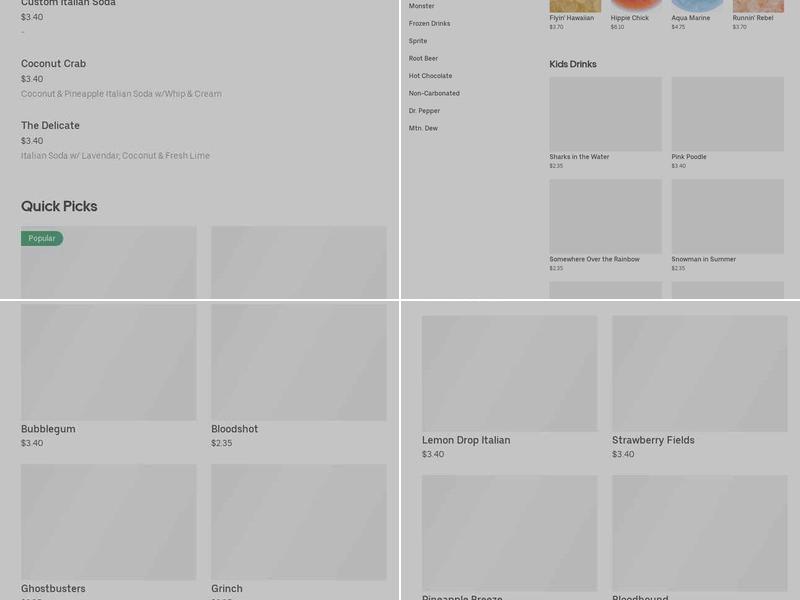Choose the Lemon Drop Italian card
Viewport: 800px width, 600px height.
tap(509, 374)
